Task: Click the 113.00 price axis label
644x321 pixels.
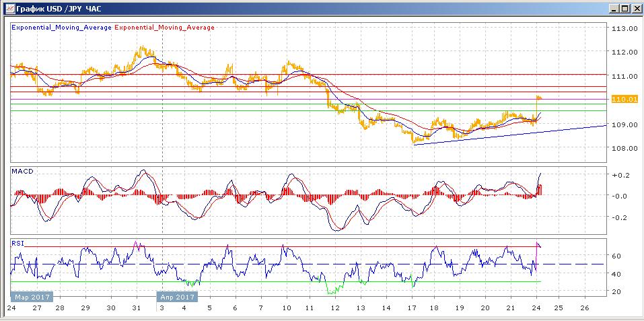Action: [x=623, y=28]
